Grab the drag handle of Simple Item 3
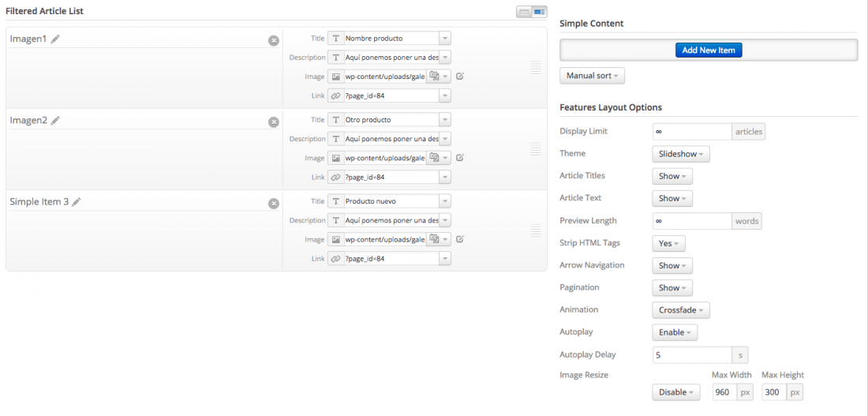This screenshot has width=868, height=416. pyautogui.click(x=535, y=230)
